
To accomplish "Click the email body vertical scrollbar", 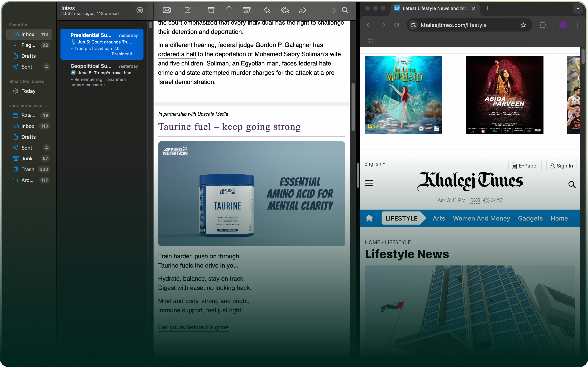I will pyautogui.click(x=353, y=107).
